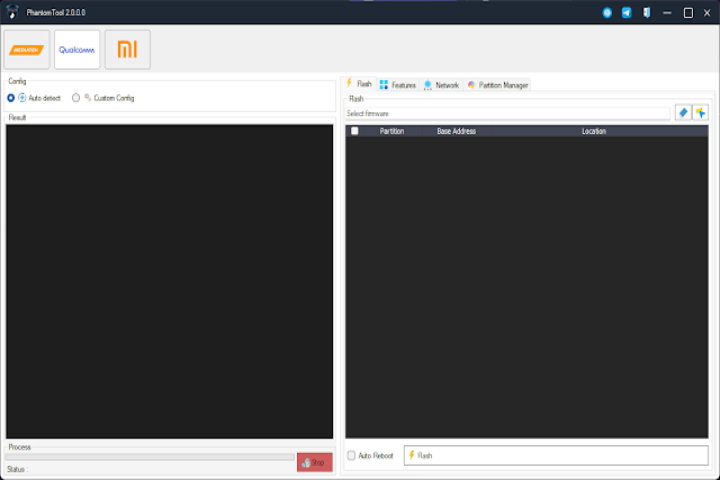Click the Flash button at the bottom

pyautogui.click(x=555, y=456)
